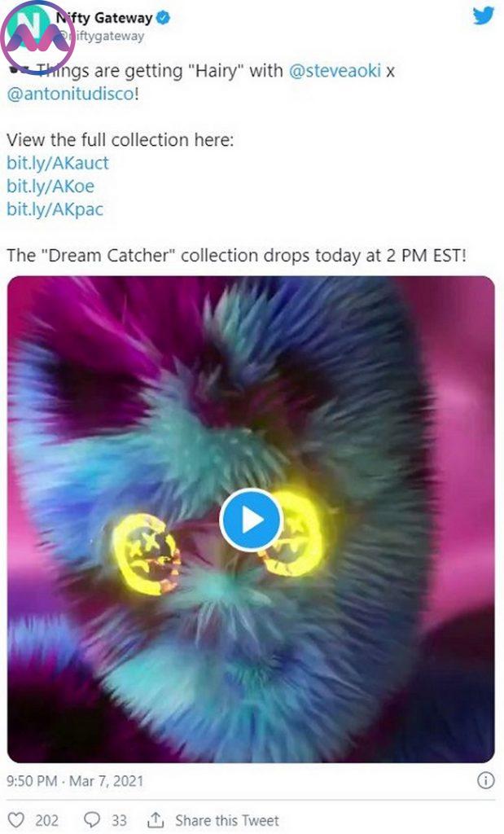This screenshot has width=504, height=834.
Task: Click the blue verified badge
Action: tap(163, 18)
